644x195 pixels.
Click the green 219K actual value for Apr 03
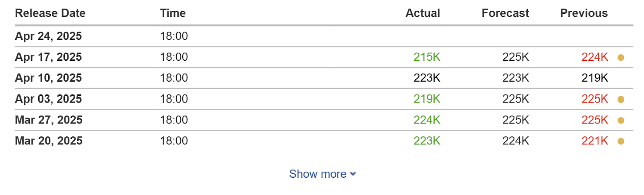427,99
